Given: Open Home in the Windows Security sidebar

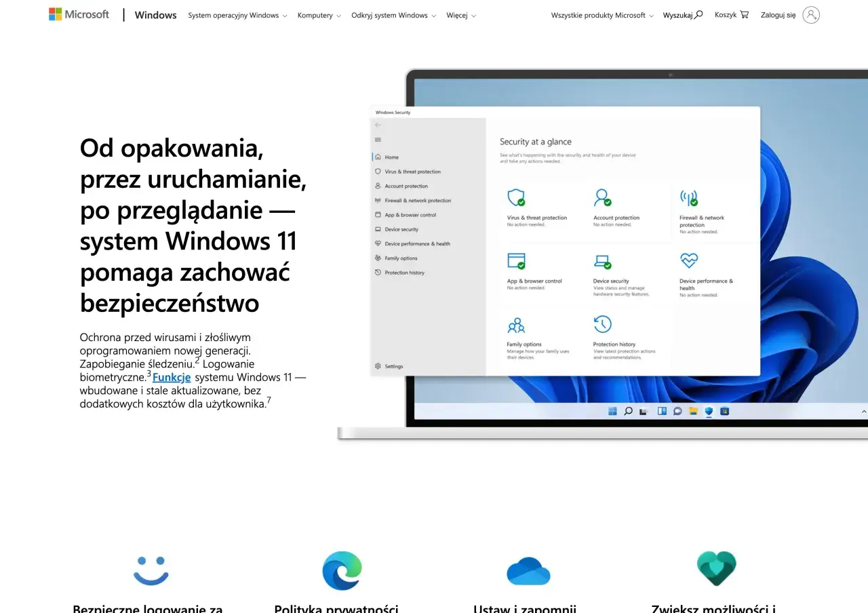Looking at the screenshot, I should [390, 157].
